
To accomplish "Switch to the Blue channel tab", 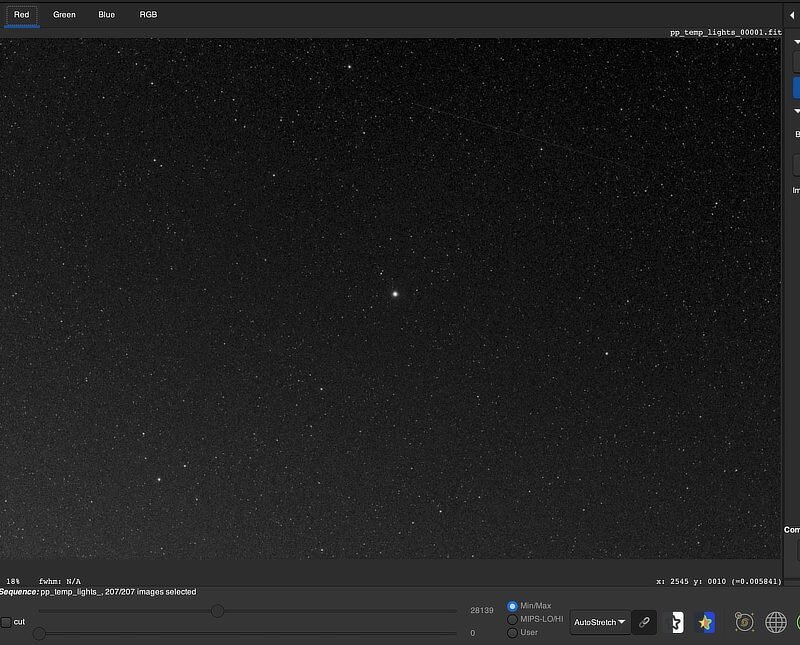I will click(x=106, y=15).
